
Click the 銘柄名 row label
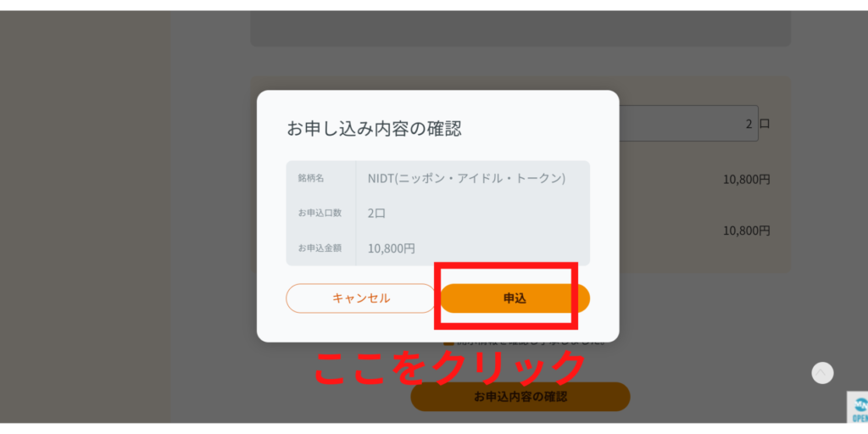click(311, 178)
